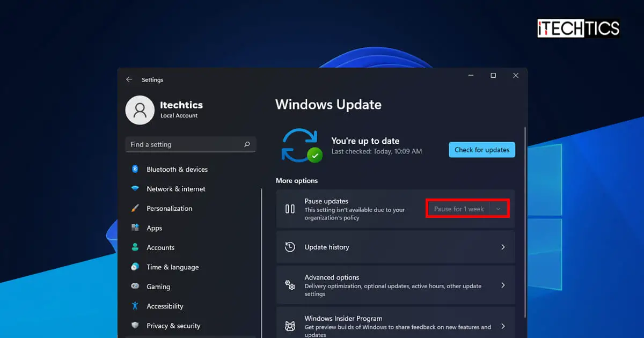Click the Privacy & security shield icon

[135, 326]
